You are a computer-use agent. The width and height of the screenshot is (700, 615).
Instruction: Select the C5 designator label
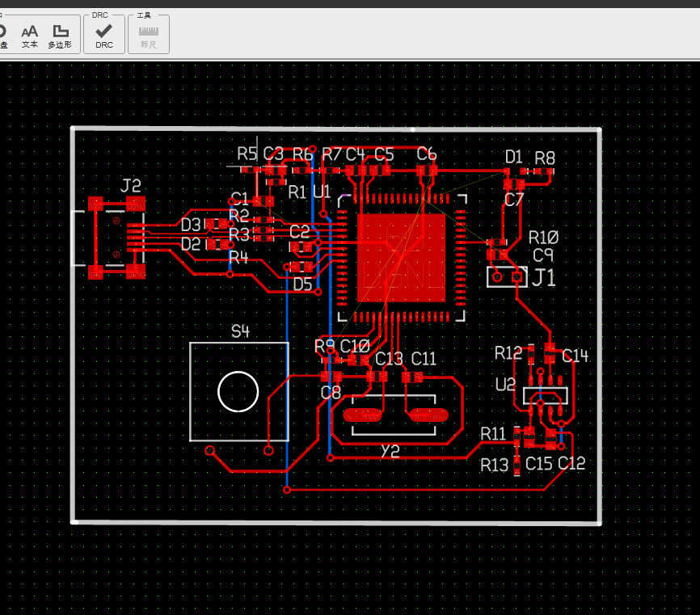pyautogui.click(x=384, y=154)
